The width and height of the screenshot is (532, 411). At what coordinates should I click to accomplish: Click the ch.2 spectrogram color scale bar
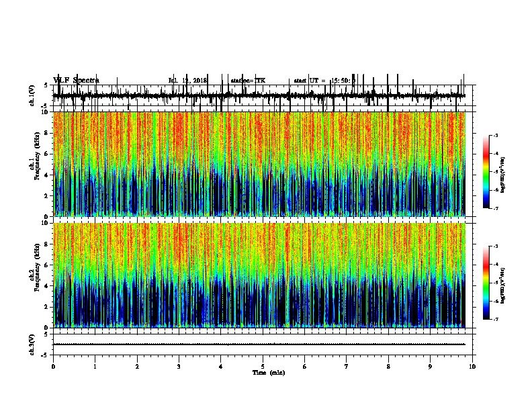coord(486,283)
